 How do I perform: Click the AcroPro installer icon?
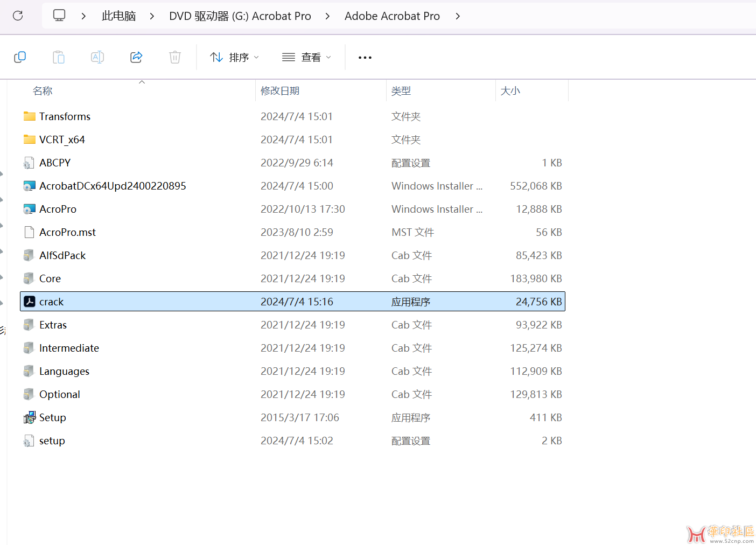click(x=30, y=209)
